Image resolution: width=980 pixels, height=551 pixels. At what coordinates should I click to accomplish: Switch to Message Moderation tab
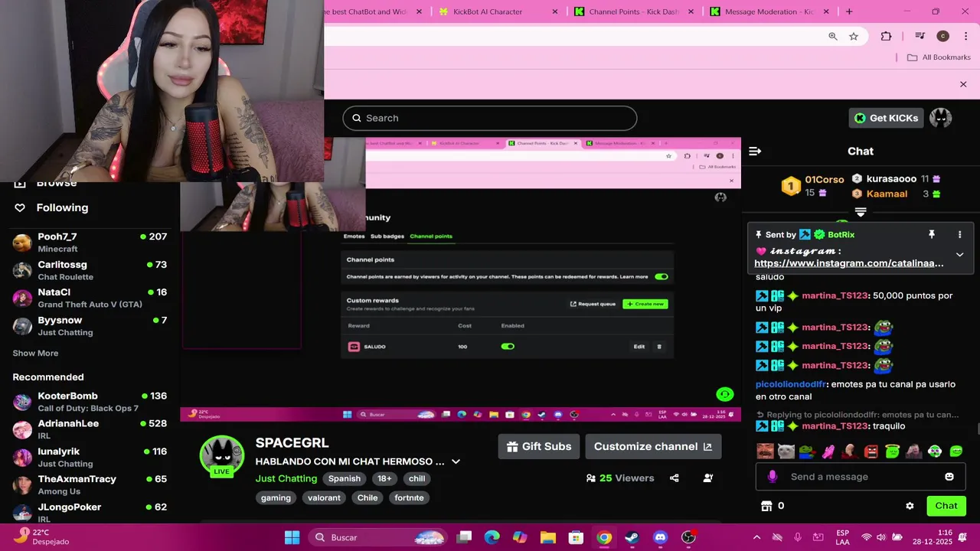click(x=769, y=11)
